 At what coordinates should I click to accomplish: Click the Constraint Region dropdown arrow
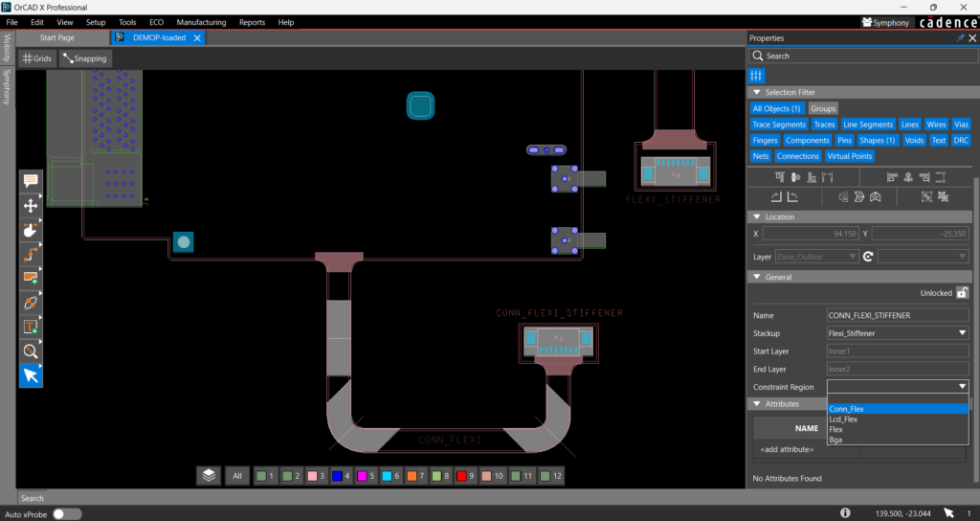[x=962, y=387]
